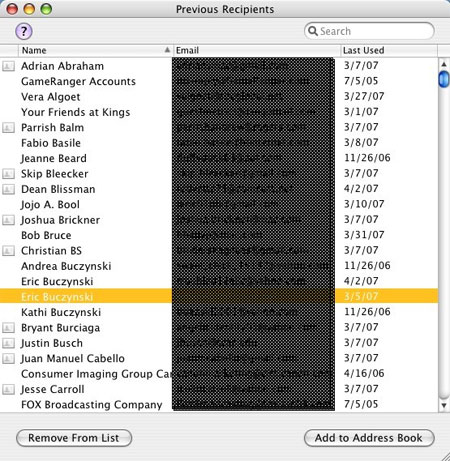
Task: Focus the Search text field
Action: coord(369,31)
